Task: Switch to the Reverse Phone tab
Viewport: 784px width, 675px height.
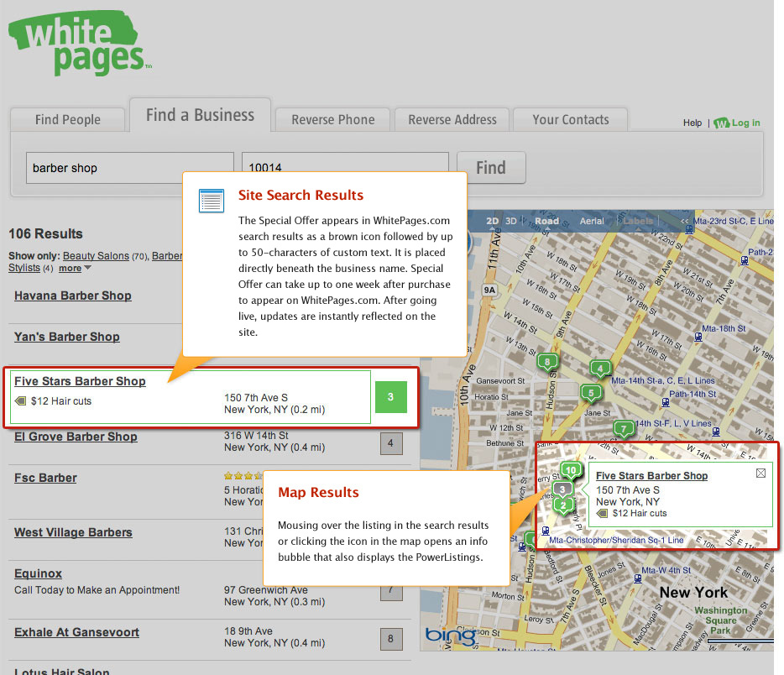Action: tap(333, 119)
